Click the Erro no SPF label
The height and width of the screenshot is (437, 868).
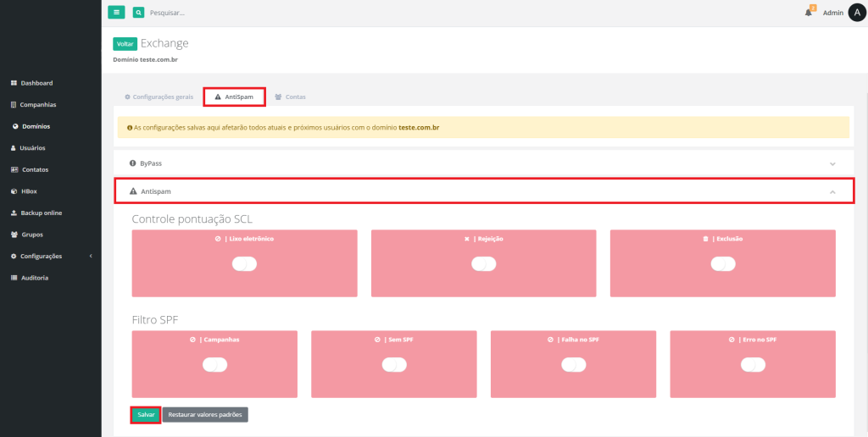tap(759, 340)
